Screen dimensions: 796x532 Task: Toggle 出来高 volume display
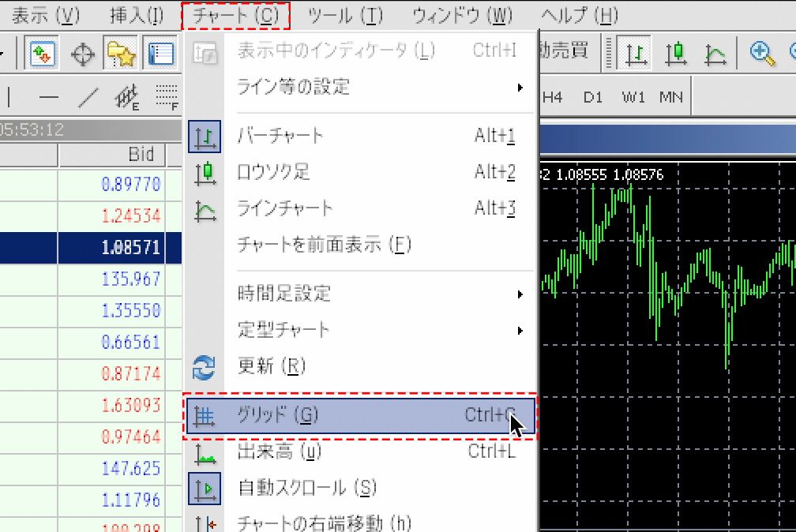[x=359, y=451]
